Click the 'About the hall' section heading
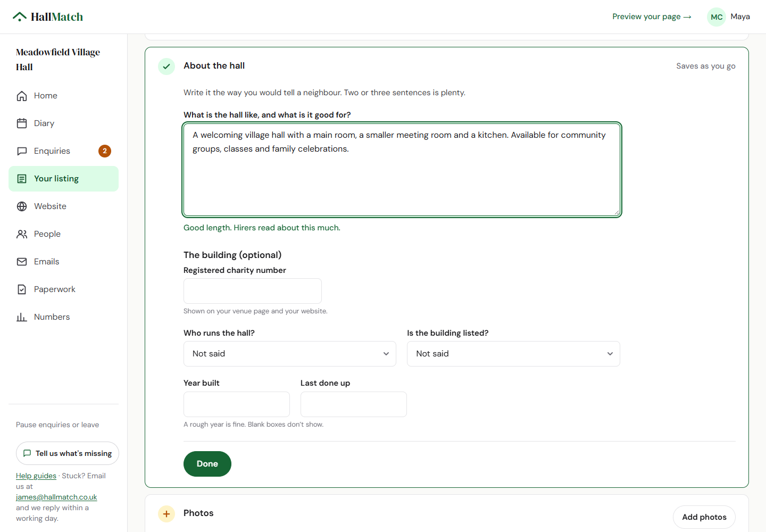Image resolution: width=766 pixels, height=532 pixels. click(214, 66)
